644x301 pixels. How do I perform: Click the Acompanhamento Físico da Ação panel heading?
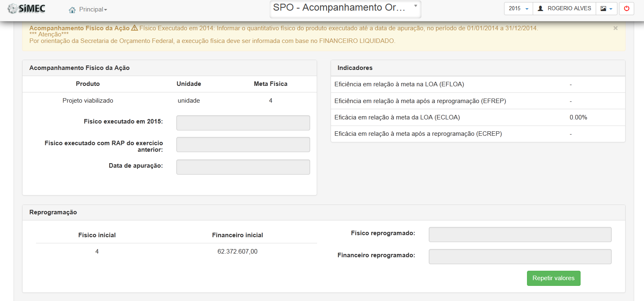tap(79, 68)
